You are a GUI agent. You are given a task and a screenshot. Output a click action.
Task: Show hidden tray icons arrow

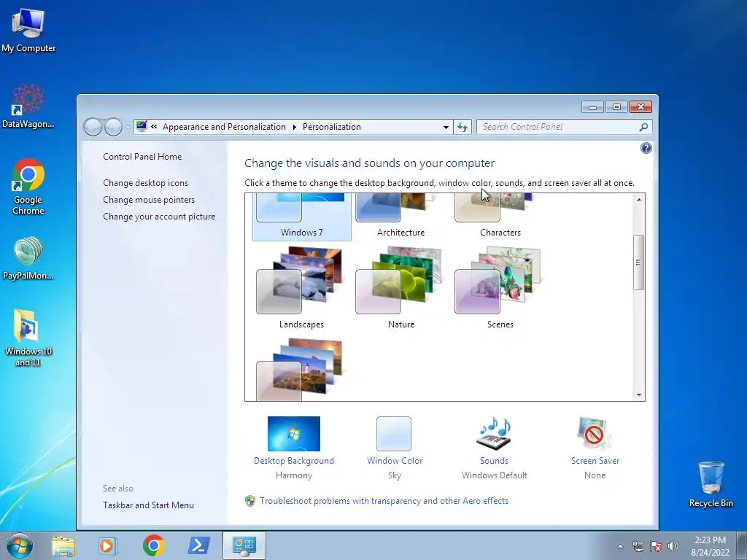tap(620, 546)
